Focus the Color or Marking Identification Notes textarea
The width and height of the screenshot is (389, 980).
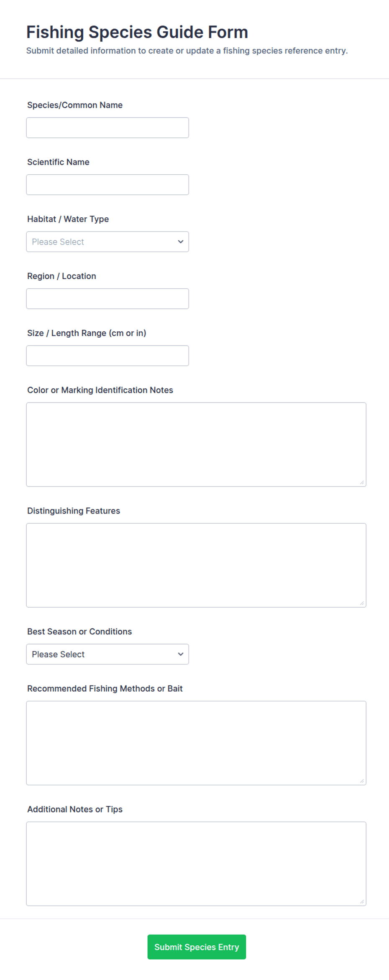tap(196, 444)
